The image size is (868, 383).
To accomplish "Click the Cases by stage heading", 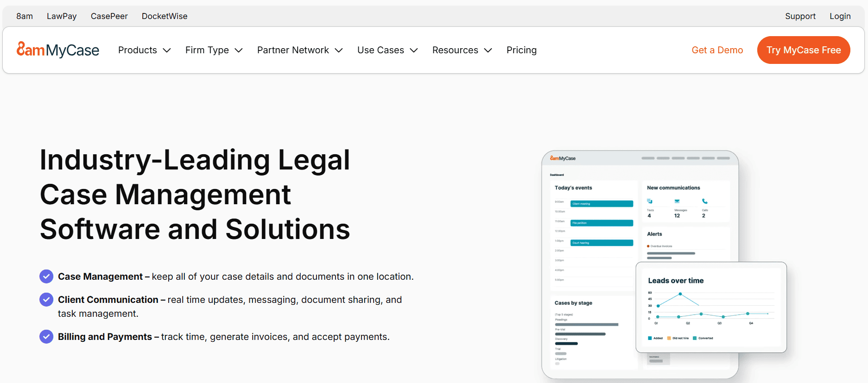I will point(573,303).
